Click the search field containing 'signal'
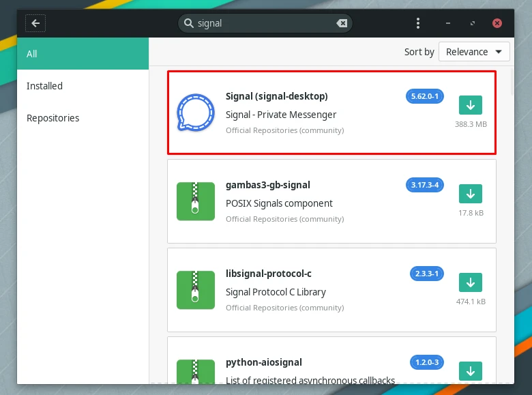The width and height of the screenshot is (532, 395). click(265, 23)
